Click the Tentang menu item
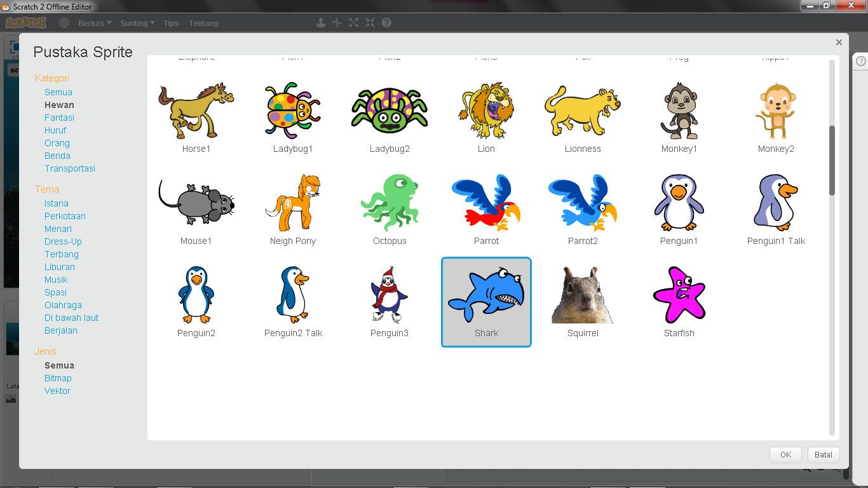 203,22
